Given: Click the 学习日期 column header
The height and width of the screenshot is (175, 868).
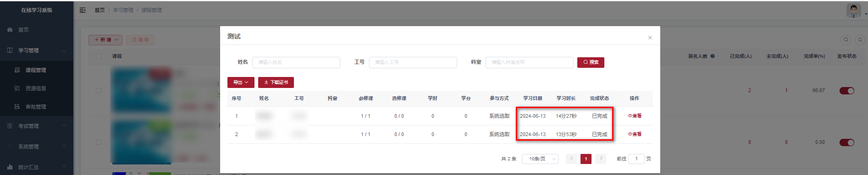Looking at the screenshot, I should tap(533, 98).
